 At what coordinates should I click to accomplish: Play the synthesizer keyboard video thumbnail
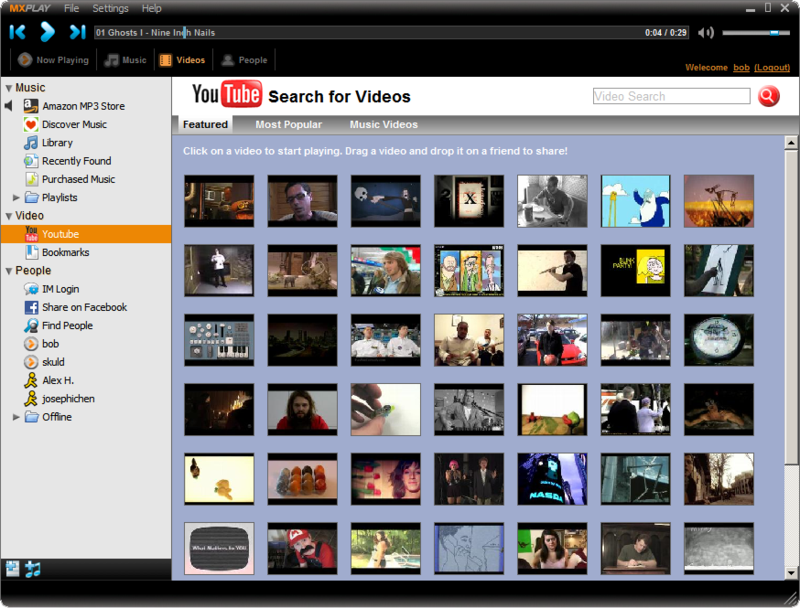coord(219,340)
